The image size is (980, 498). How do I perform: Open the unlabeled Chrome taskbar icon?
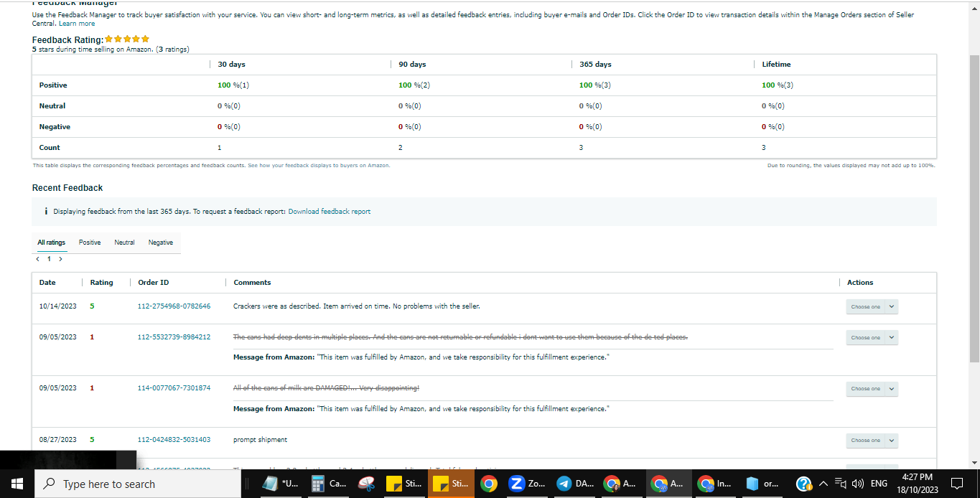488,484
